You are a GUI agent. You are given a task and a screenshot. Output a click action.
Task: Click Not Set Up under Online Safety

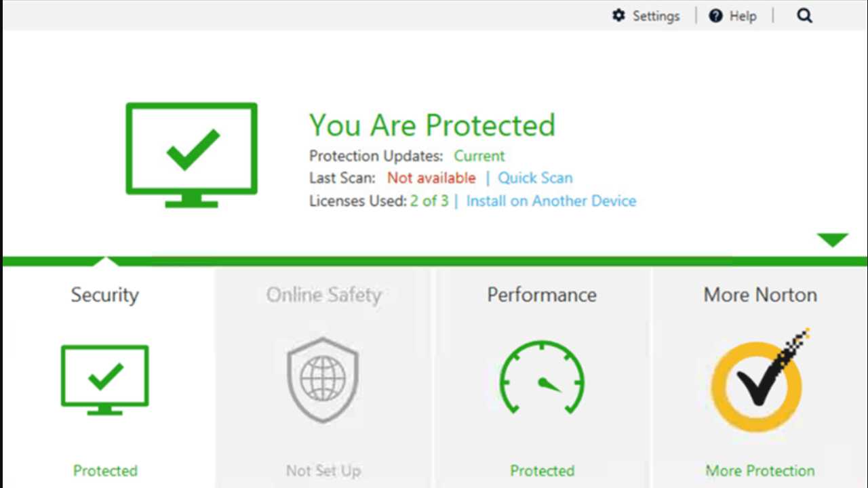(323, 471)
